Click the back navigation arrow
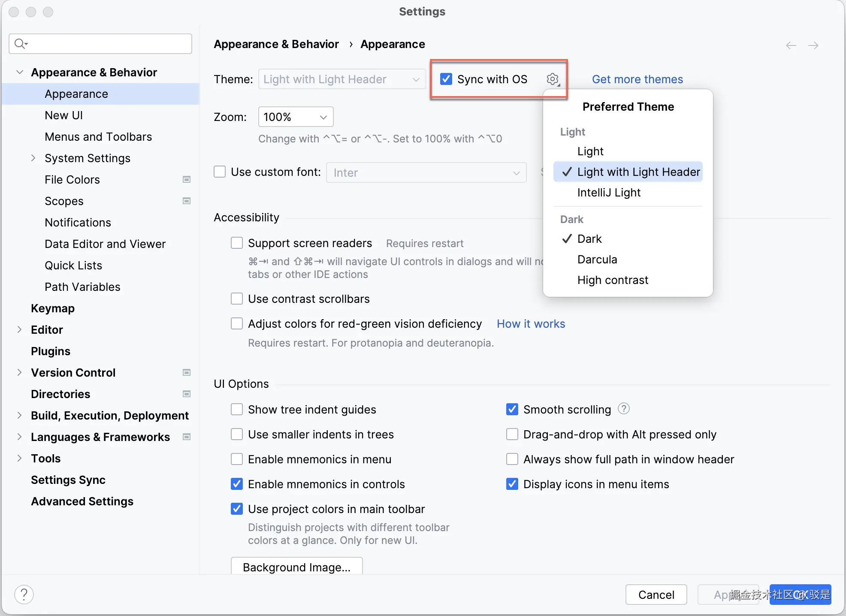Screen dimensions: 846x616 coord(791,45)
